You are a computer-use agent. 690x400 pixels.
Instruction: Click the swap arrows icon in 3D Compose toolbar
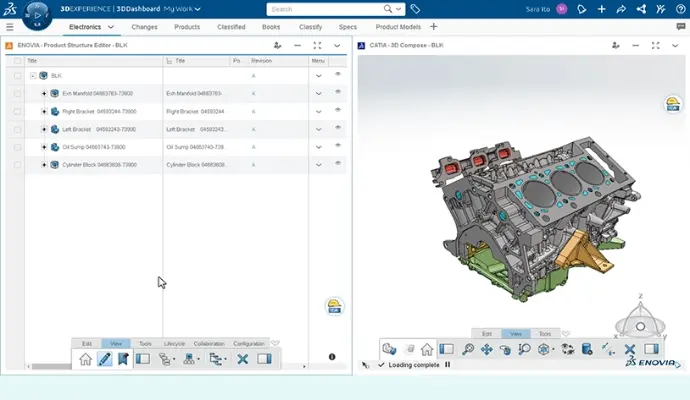[x=568, y=349]
